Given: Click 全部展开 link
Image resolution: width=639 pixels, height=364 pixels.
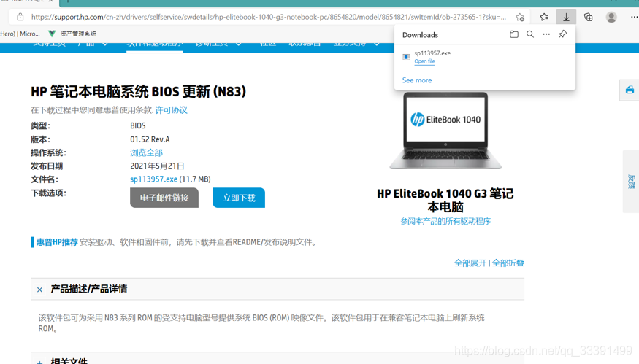Looking at the screenshot, I should [470, 263].
